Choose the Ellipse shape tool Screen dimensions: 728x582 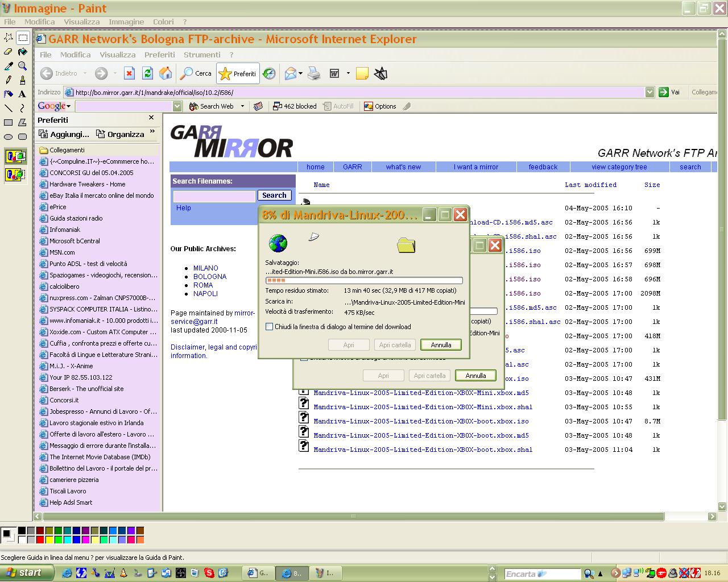(x=9, y=136)
